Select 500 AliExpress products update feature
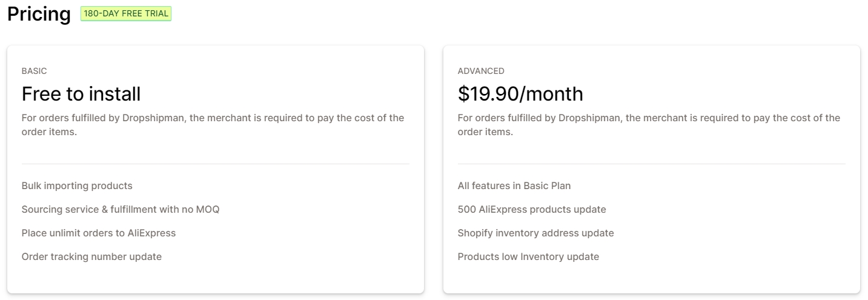This screenshot has height=300, width=868. [x=532, y=209]
